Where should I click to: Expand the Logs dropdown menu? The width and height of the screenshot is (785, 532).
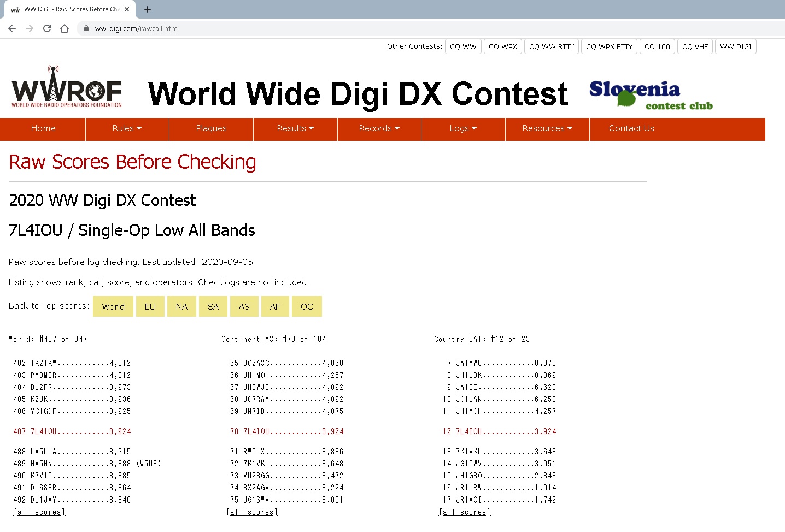(463, 129)
